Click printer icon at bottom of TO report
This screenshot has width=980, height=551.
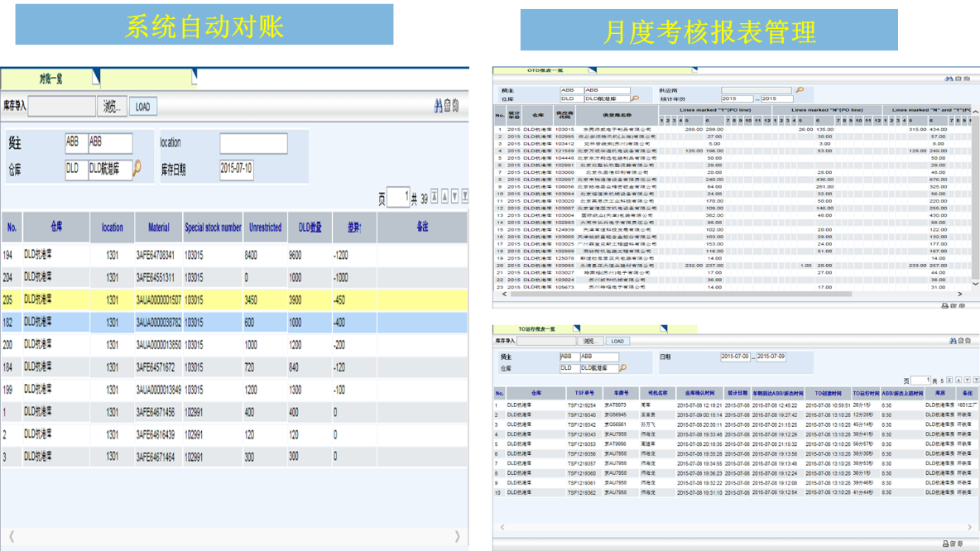point(946,544)
